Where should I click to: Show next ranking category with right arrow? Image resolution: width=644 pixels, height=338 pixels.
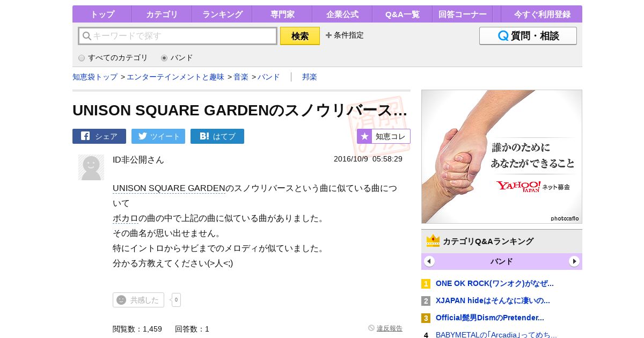(x=574, y=261)
